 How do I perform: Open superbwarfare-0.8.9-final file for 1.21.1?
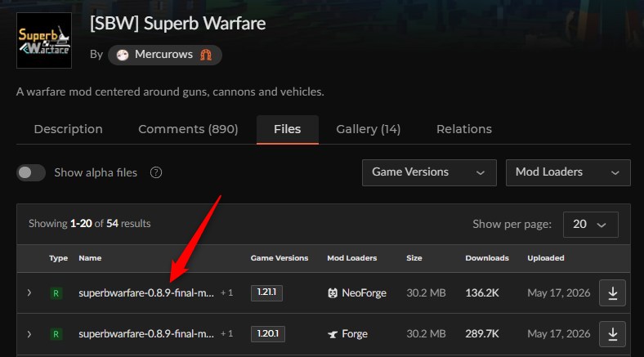point(146,293)
